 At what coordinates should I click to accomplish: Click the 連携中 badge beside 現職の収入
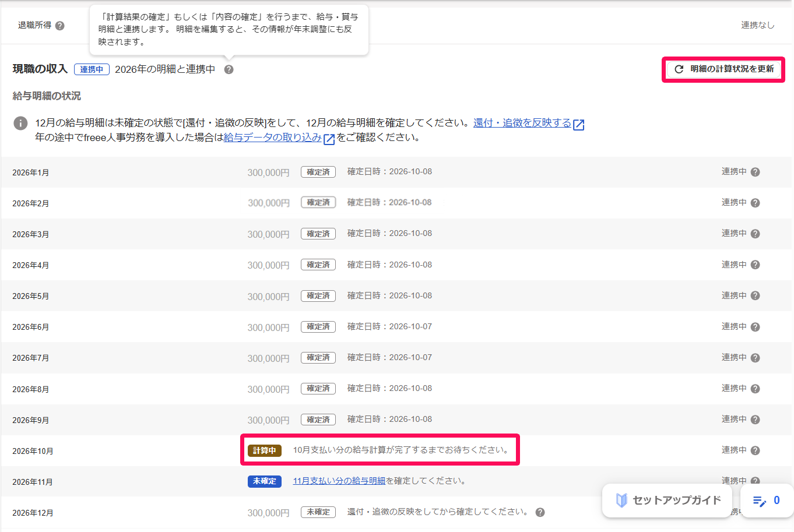tap(92, 69)
